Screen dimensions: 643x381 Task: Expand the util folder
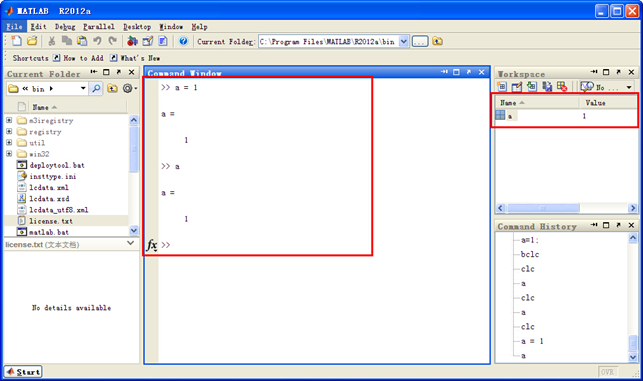pos(9,142)
